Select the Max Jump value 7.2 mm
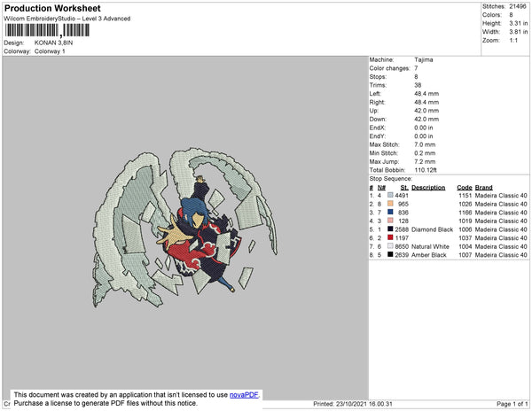This screenshot has height=411, width=532. [425, 161]
